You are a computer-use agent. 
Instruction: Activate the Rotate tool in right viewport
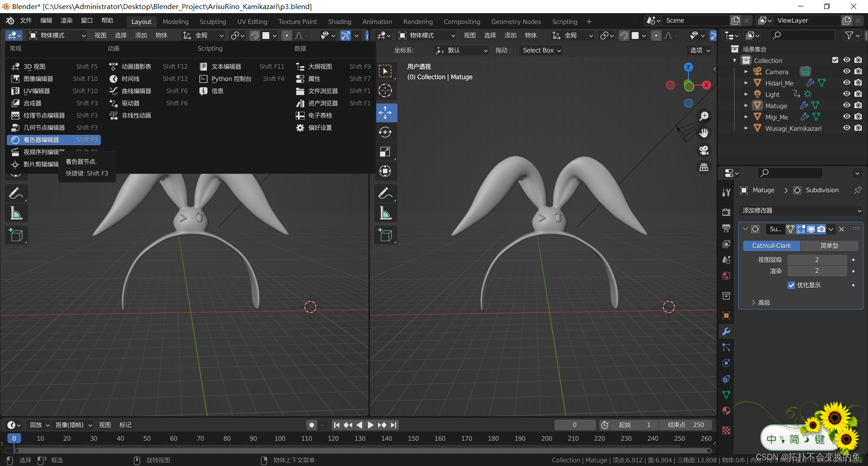[x=386, y=132]
